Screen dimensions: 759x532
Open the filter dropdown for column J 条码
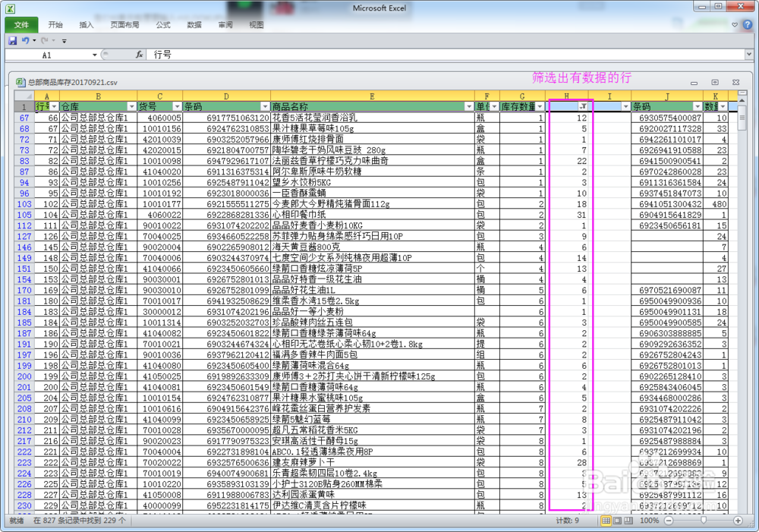coord(698,106)
